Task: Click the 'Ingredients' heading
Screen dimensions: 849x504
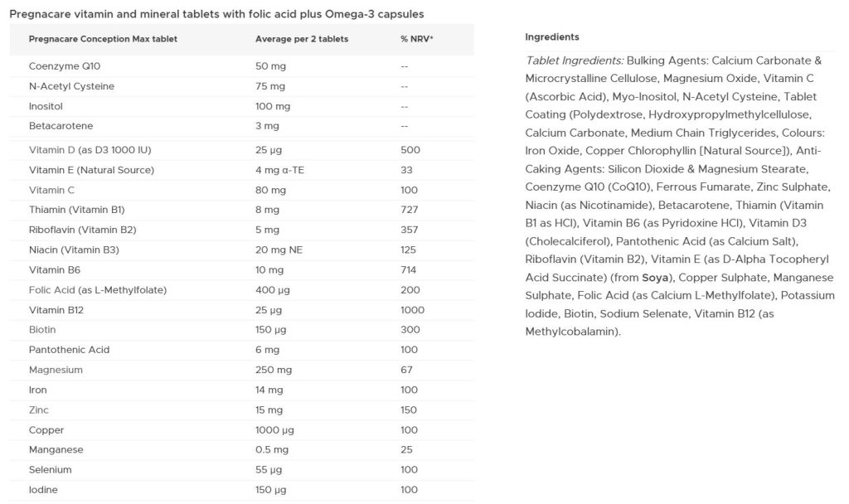Action: click(x=552, y=37)
